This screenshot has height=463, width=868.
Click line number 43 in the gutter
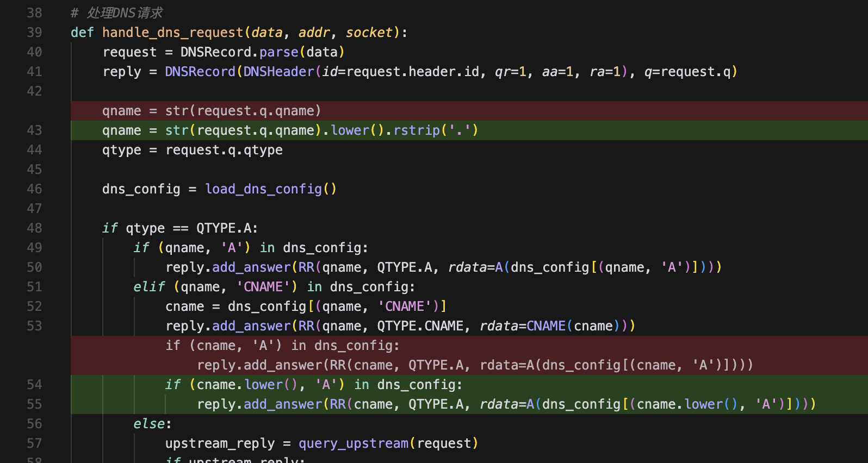tap(34, 130)
